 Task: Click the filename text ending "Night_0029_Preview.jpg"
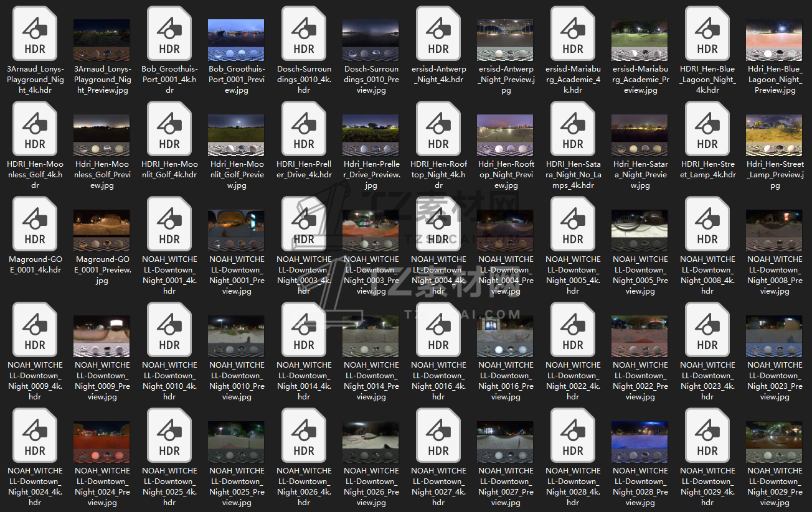click(775, 486)
